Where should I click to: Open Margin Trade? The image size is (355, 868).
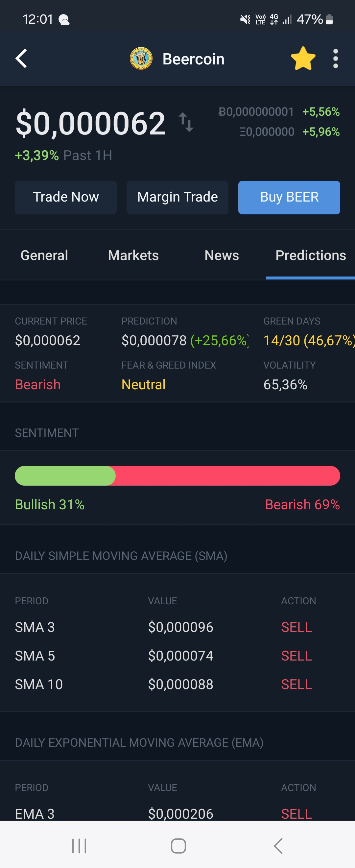[177, 198]
